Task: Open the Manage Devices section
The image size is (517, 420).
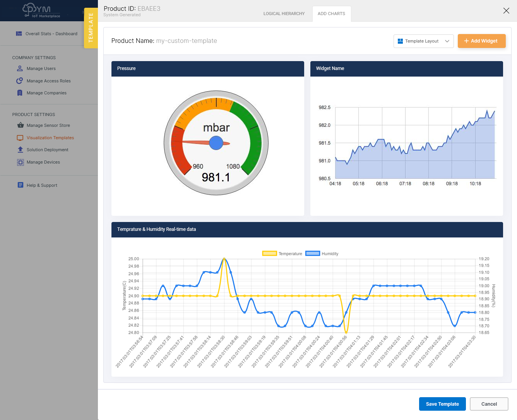Action: [43, 162]
